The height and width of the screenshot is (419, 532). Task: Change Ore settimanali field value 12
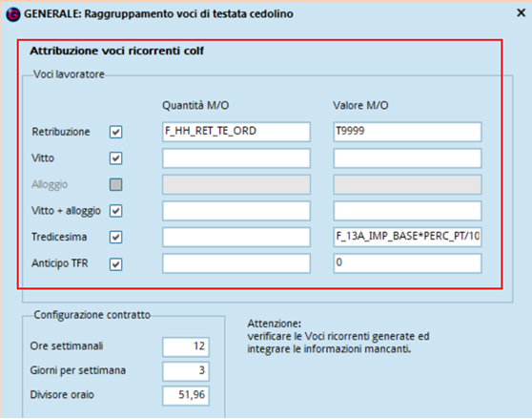tap(186, 347)
